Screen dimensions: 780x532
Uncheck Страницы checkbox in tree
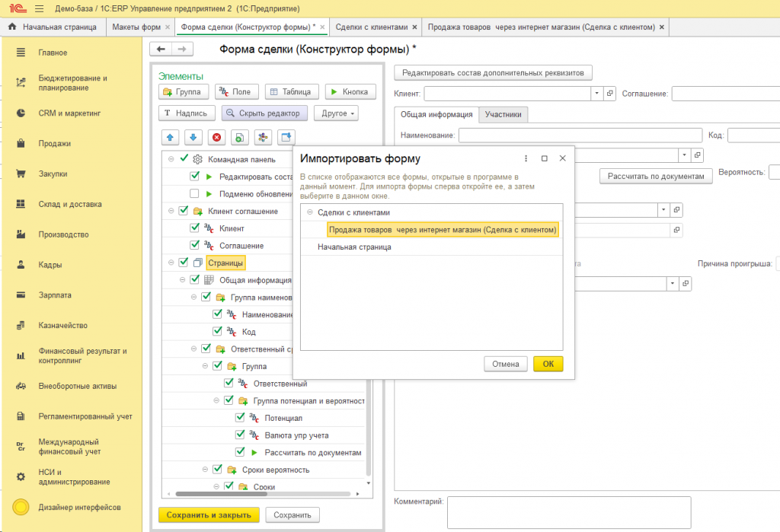183,262
